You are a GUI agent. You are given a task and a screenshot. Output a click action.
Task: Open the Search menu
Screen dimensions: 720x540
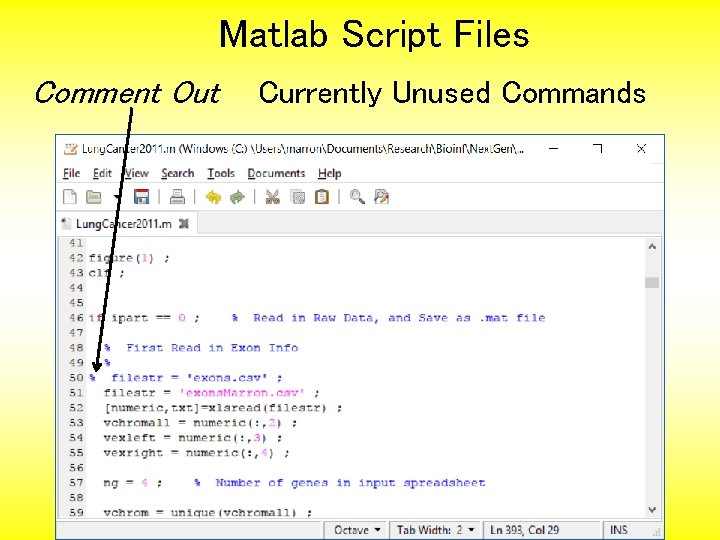click(x=178, y=173)
